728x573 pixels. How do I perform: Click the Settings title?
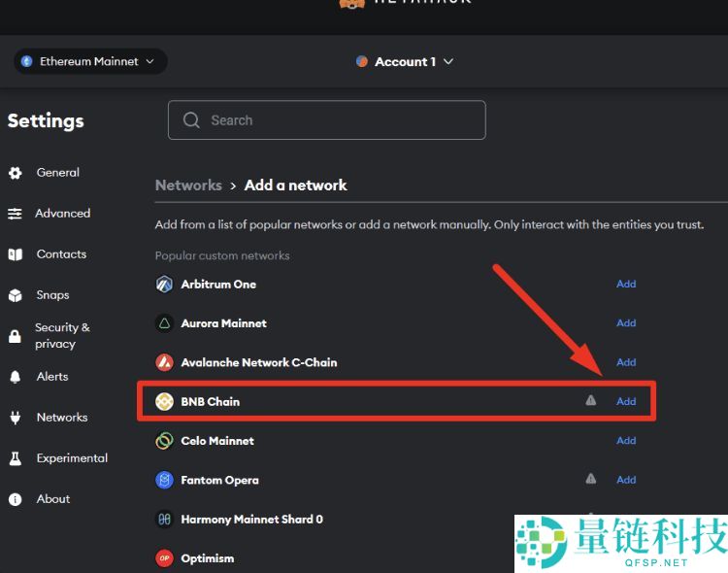46,120
